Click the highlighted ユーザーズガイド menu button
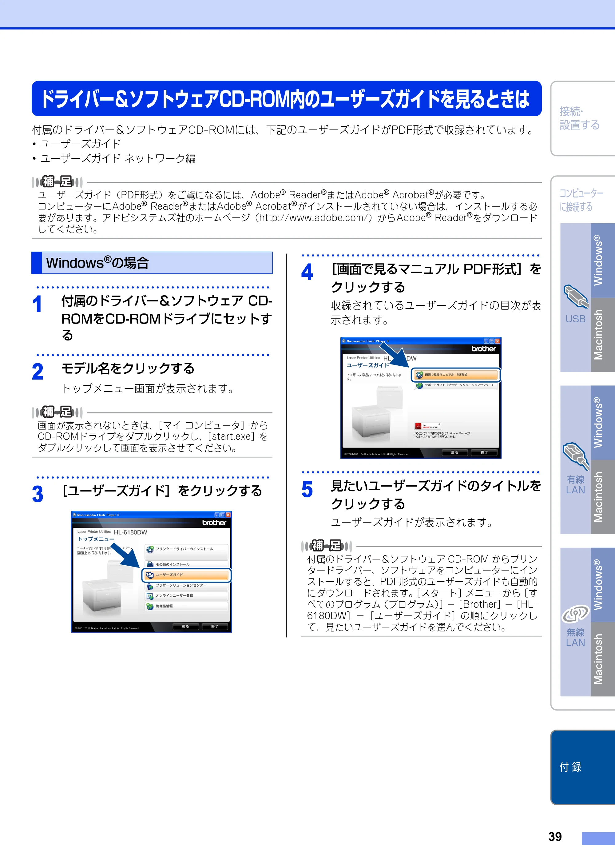Screen dimensions: 615x868 pos(187,575)
